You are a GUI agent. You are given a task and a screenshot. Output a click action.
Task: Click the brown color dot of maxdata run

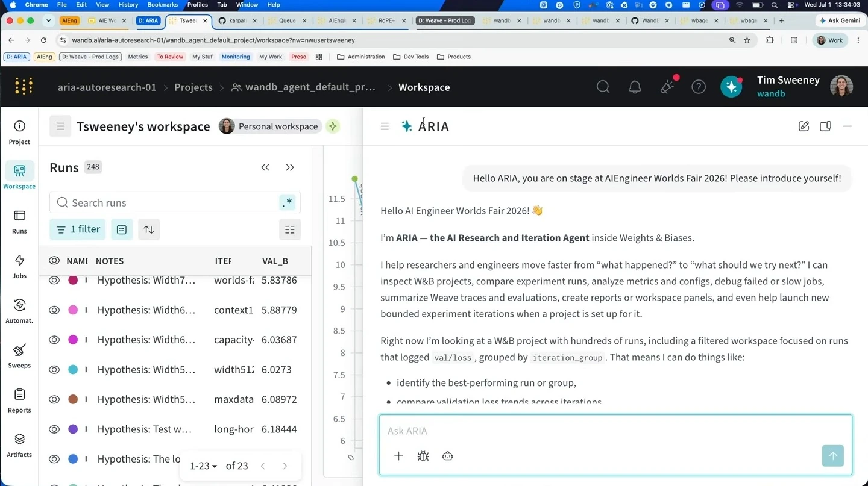point(73,399)
